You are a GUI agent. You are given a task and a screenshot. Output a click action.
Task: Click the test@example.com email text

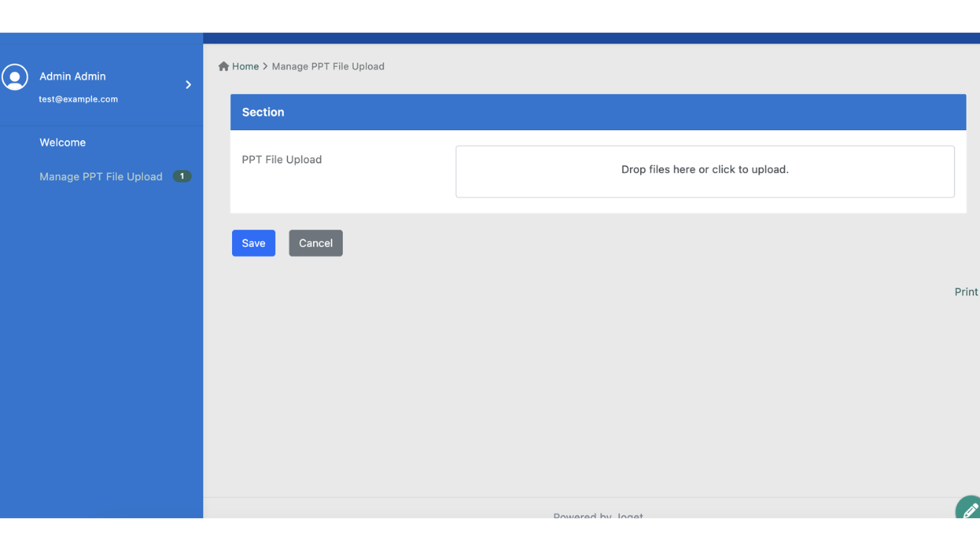pyautogui.click(x=78, y=99)
